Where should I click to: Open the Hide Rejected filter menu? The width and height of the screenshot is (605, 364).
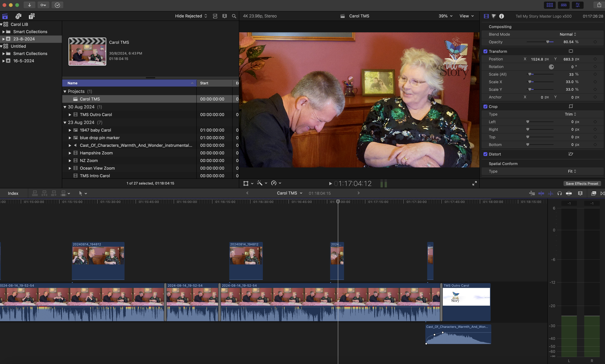point(191,16)
